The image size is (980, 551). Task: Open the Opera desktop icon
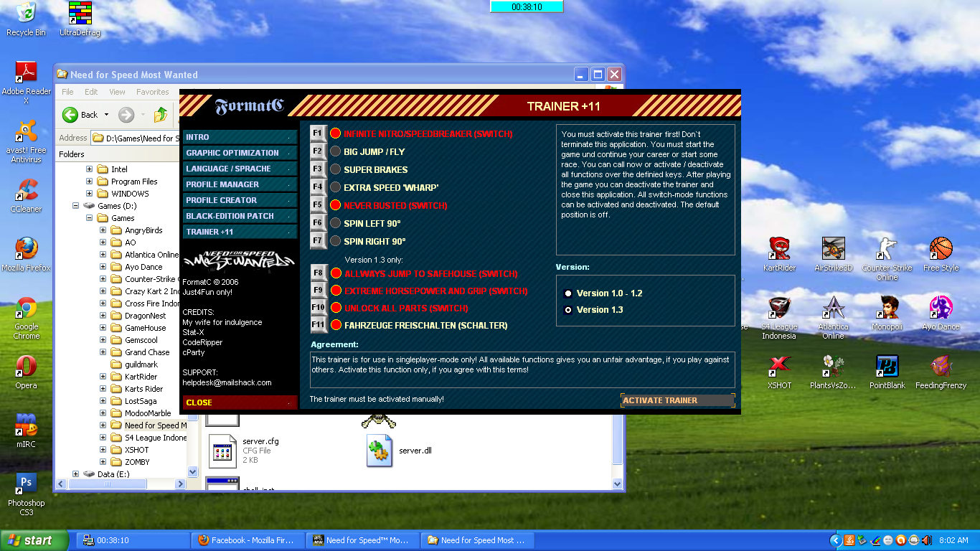27,372
